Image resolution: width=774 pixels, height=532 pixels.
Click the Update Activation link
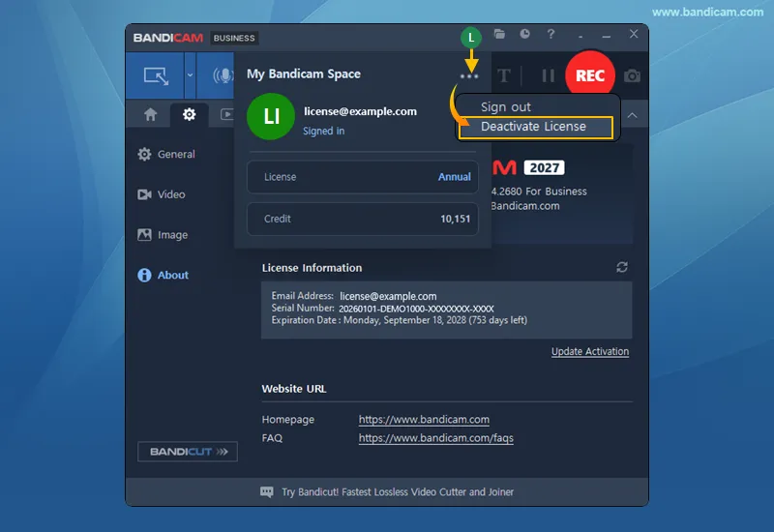click(x=590, y=351)
